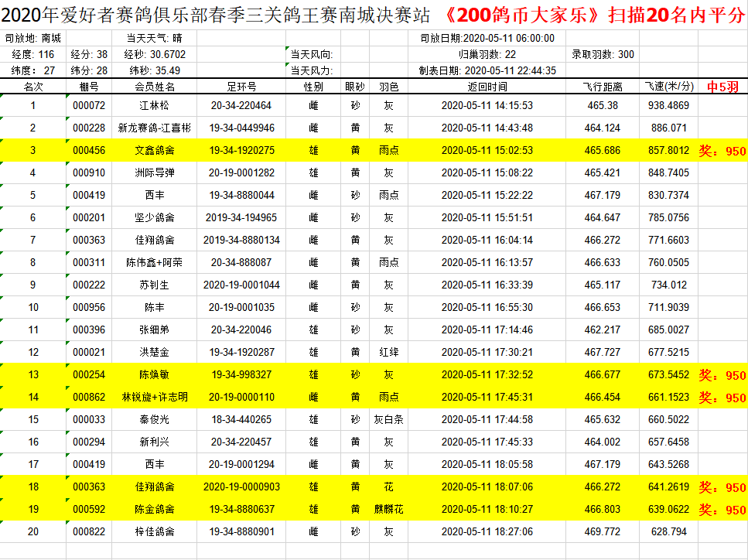This screenshot has height=560, width=748.
Task: Select the 当天风力: cell
Action: [x=312, y=70]
